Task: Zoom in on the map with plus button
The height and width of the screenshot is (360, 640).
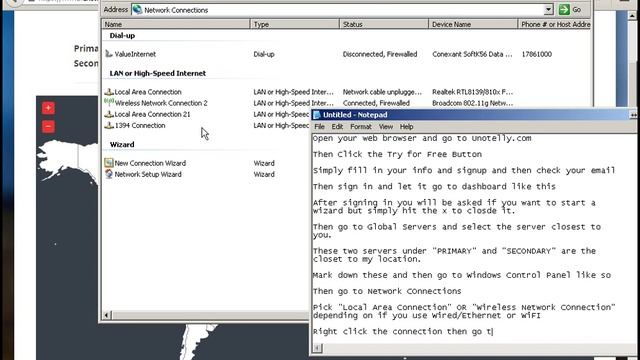Action: pos(48,108)
